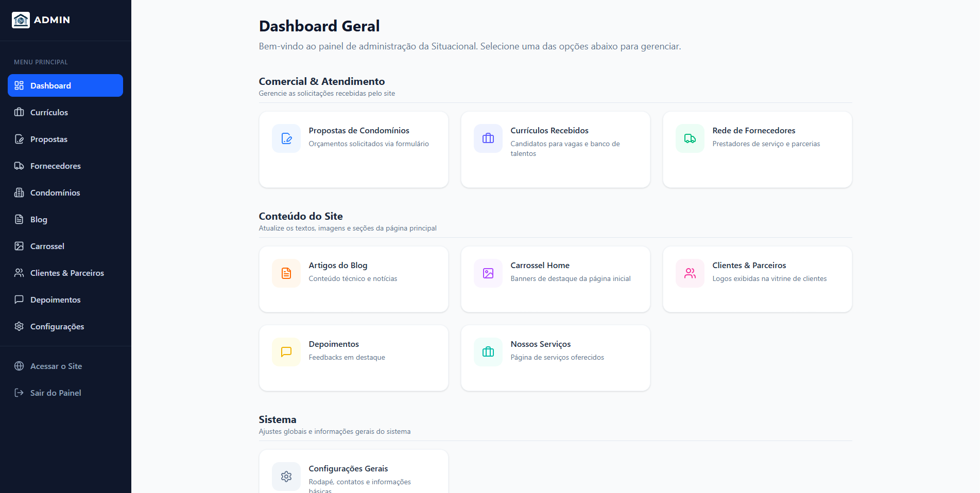Click the Comercial & Atendimento section heading

(322, 81)
